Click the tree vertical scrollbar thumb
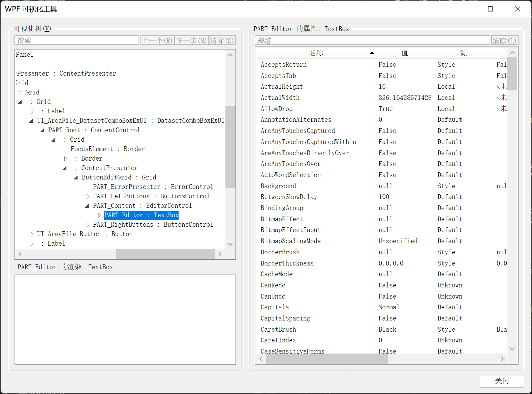Image resolution: width=532 pixels, height=394 pixels. point(230,147)
